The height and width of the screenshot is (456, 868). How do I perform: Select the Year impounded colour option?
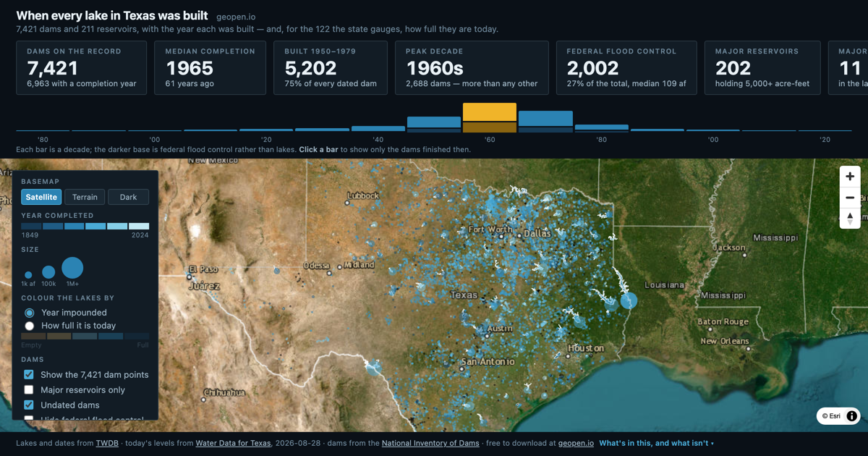[30, 313]
